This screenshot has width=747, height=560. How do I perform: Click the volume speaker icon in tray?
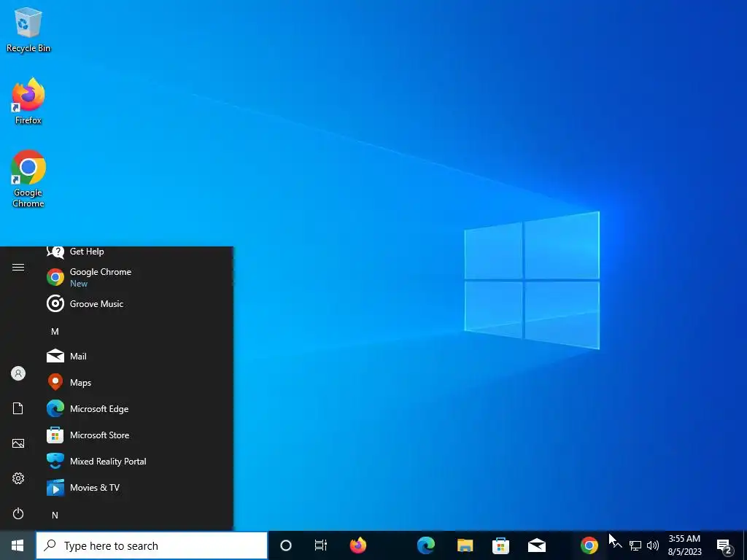653,545
